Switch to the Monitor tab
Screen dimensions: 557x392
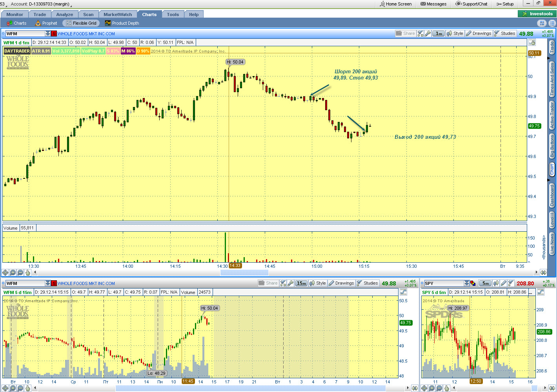click(x=15, y=15)
